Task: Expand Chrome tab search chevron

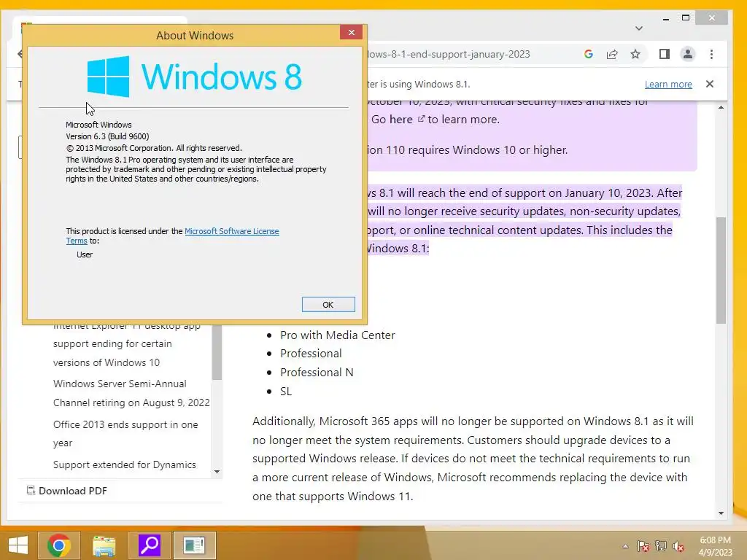Action: 639,28
